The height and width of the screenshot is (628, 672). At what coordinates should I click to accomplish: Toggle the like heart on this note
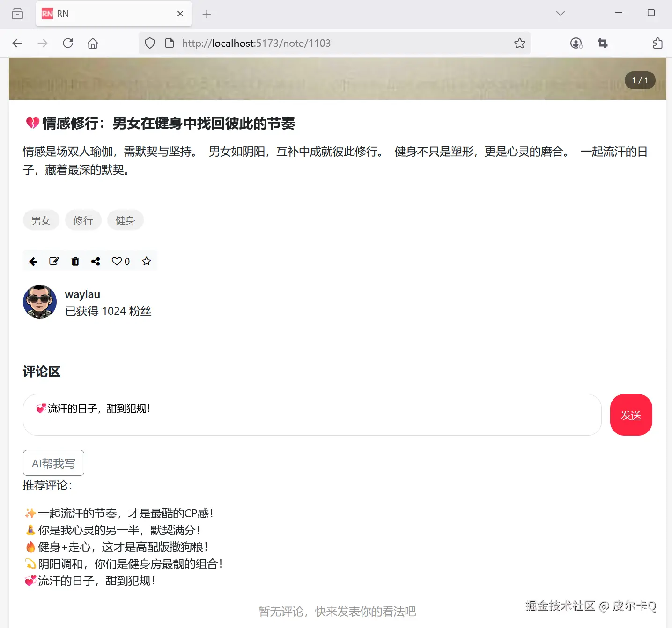117,261
